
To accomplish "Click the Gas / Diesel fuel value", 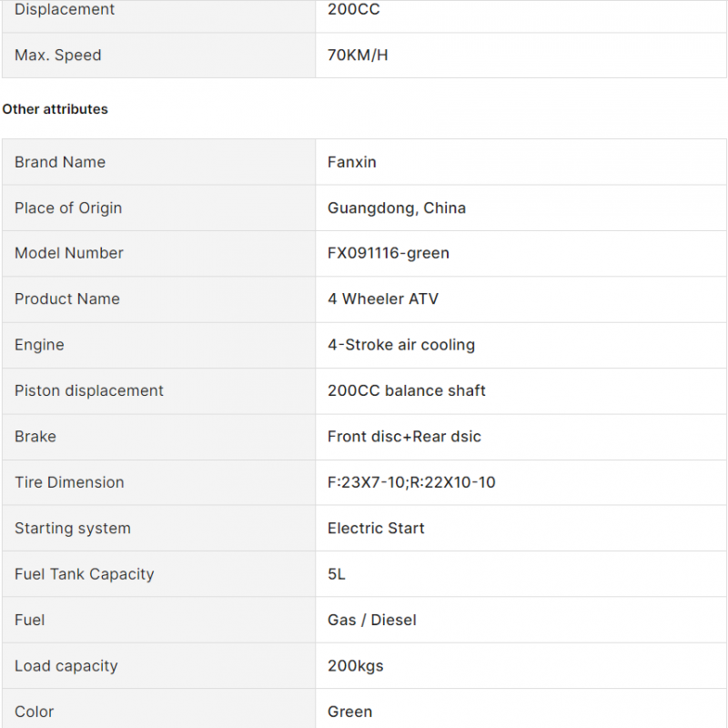I will [x=371, y=620].
